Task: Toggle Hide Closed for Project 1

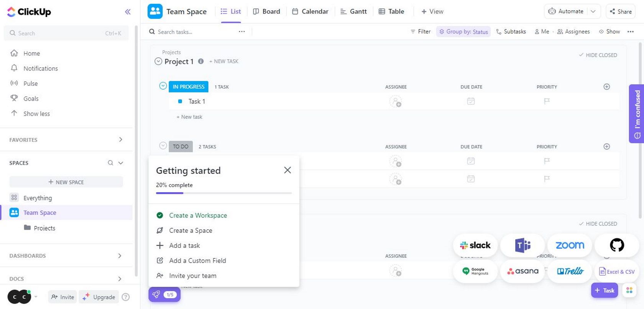Action: pyautogui.click(x=598, y=55)
